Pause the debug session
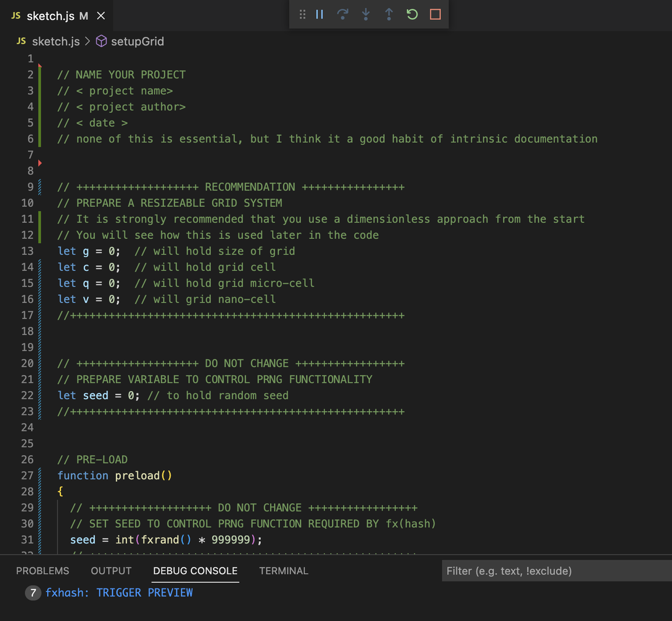Viewport: 672px width, 621px height. pyautogui.click(x=319, y=15)
